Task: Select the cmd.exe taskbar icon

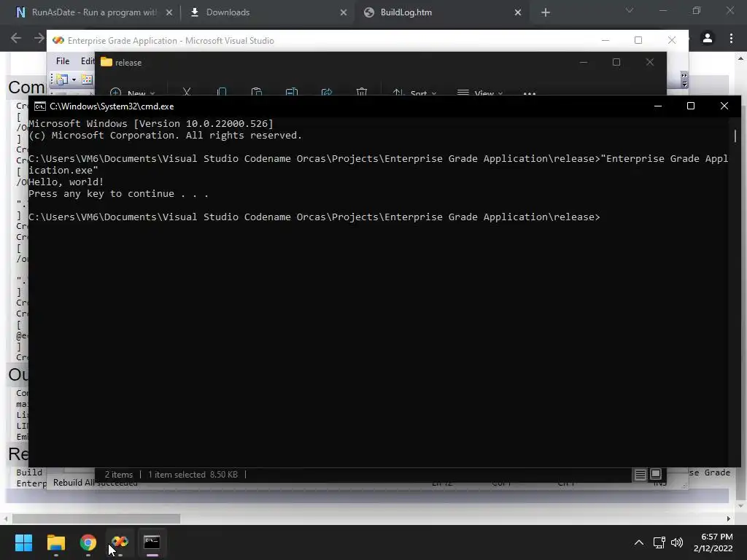Action: [152, 542]
